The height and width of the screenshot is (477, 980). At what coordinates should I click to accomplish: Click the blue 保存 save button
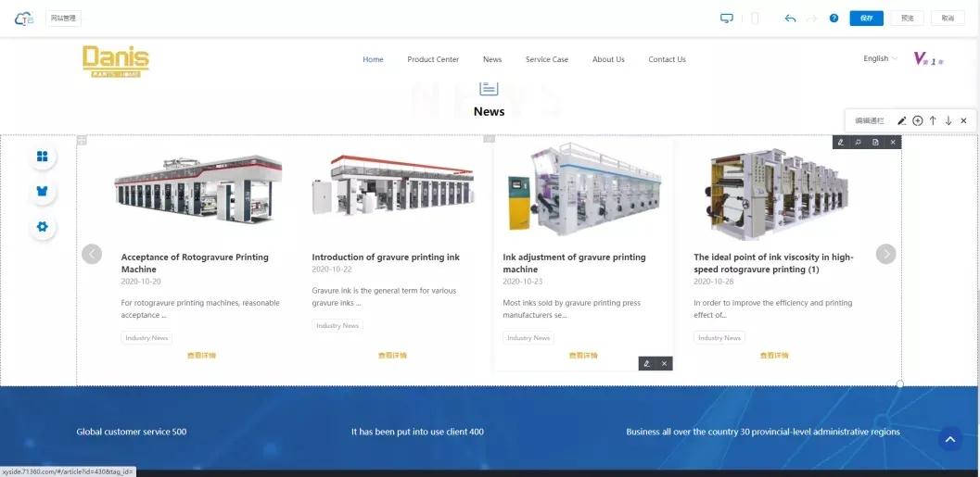pyautogui.click(x=866, y=19)
